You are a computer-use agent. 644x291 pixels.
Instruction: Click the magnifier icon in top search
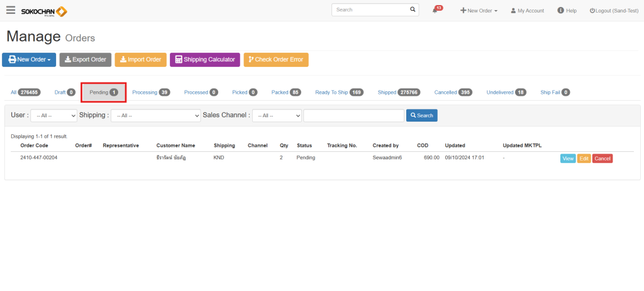[413, 10]
